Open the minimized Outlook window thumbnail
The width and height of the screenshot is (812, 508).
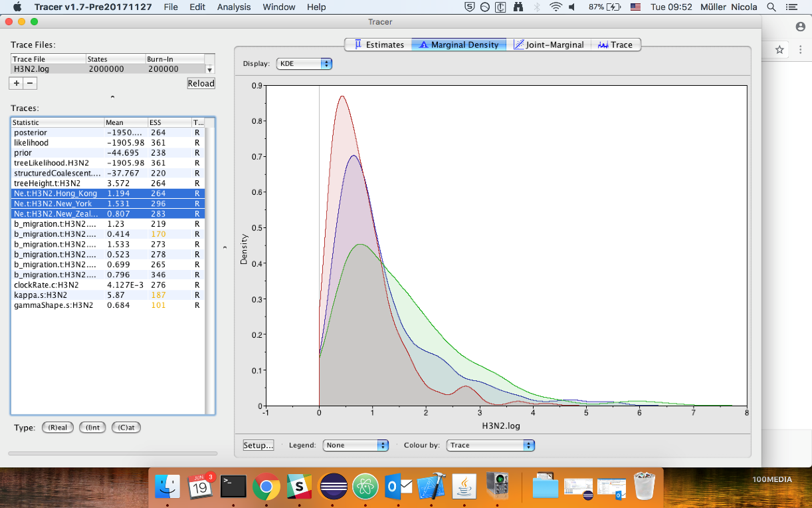pyautogui.click(x=611, y=488)
